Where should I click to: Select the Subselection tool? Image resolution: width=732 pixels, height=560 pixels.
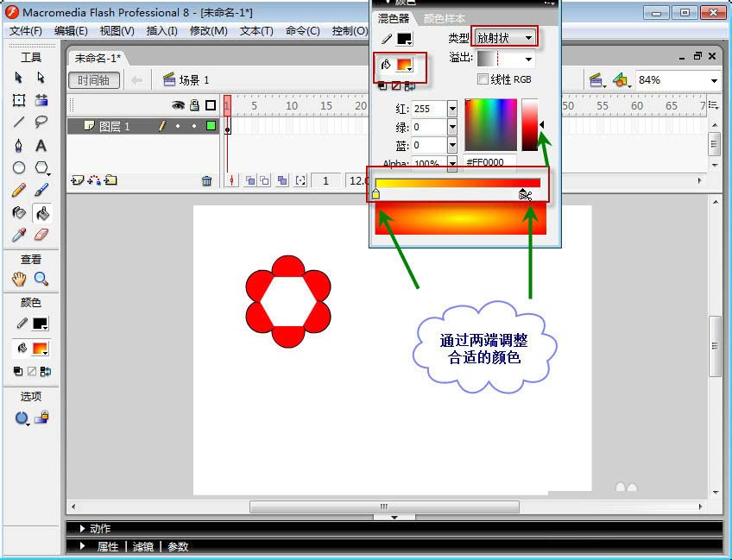tap(41, 77)
